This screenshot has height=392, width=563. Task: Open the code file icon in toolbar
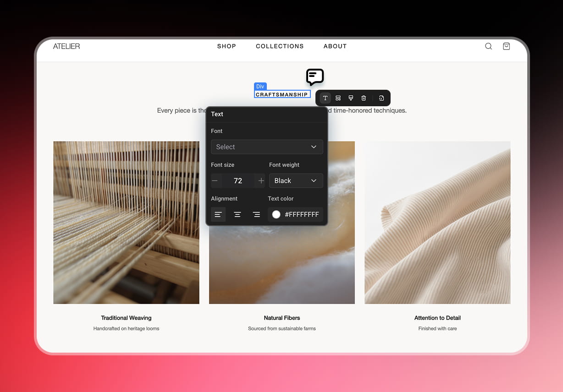[x=381, y=98]
